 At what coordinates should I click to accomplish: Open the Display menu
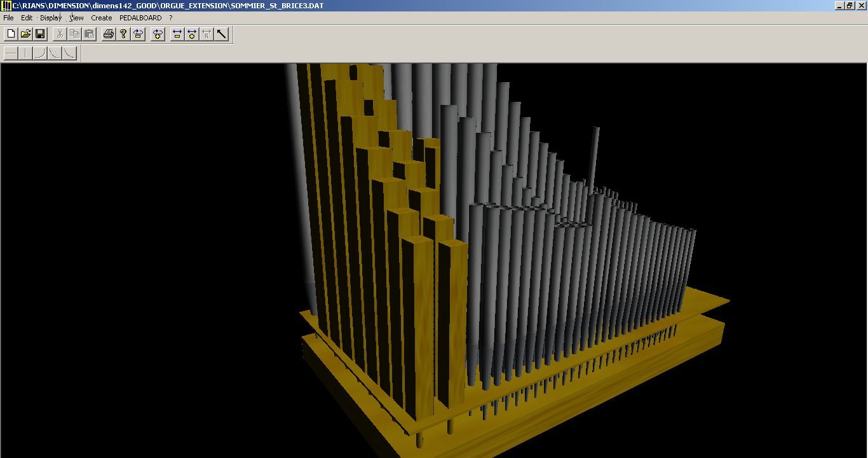click(51, 18)
